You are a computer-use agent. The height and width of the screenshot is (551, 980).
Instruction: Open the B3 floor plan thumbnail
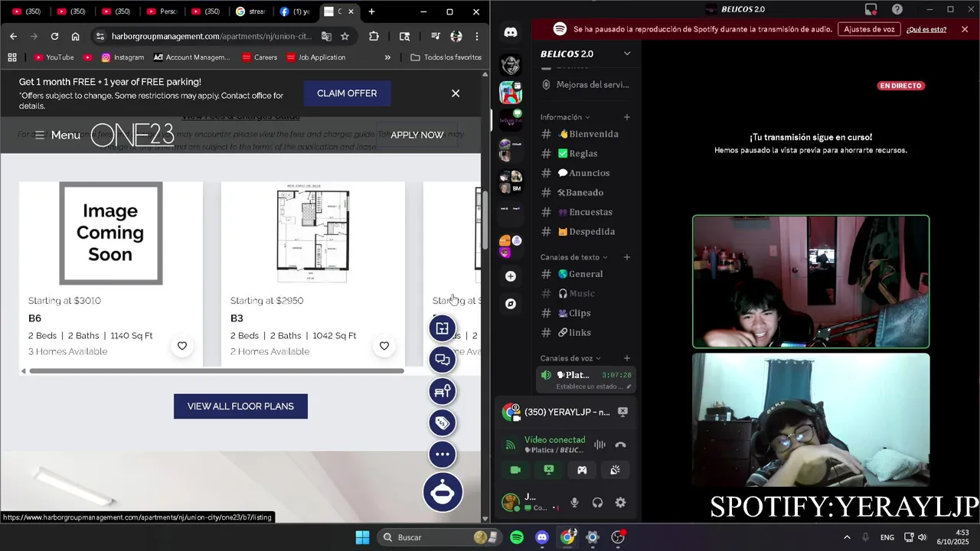[x=313, y=233]
